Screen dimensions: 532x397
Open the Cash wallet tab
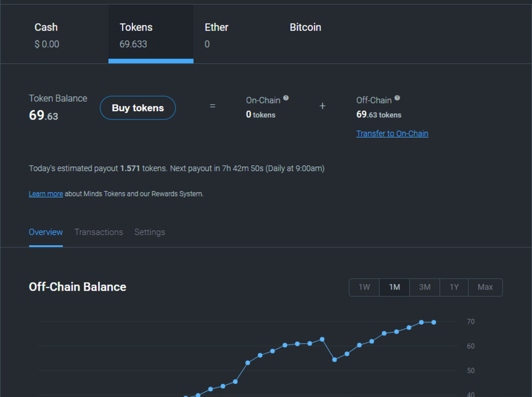pyautogui.click(x=46, y=35)
